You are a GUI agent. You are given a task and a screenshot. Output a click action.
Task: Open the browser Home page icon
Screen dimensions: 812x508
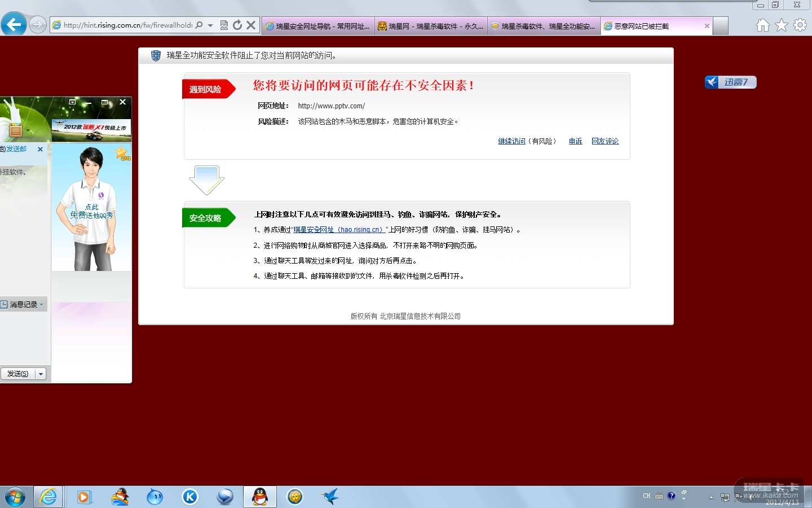763,25
